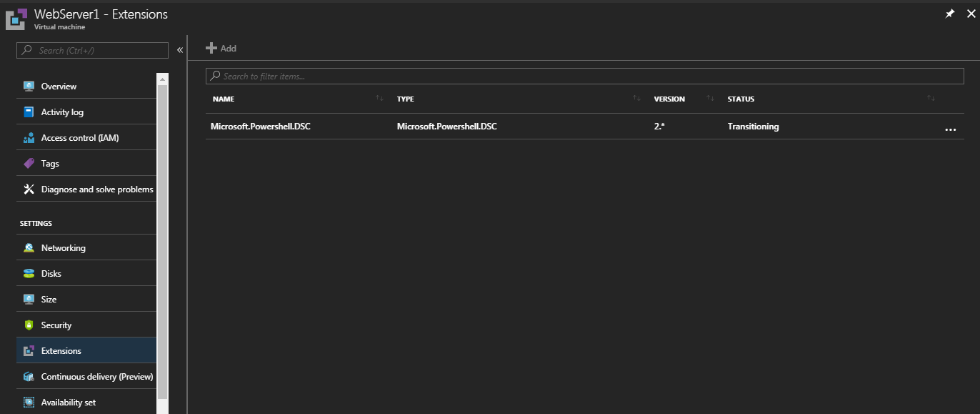Click Microsoft.Powershell.DSC in the TYPE column
Screen dimensions: 980x414
pos(447,127)
